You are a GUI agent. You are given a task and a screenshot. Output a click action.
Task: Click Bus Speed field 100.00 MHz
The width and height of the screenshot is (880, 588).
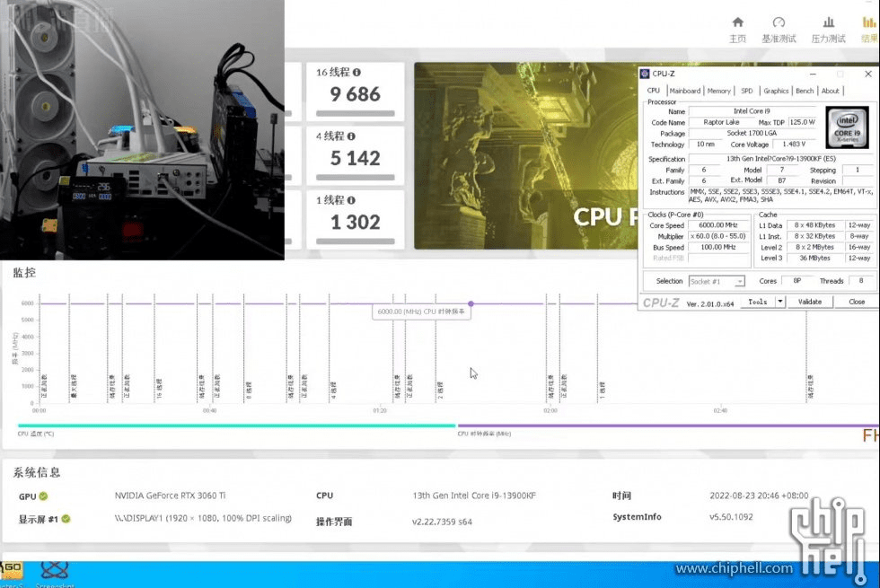(718, 248)
